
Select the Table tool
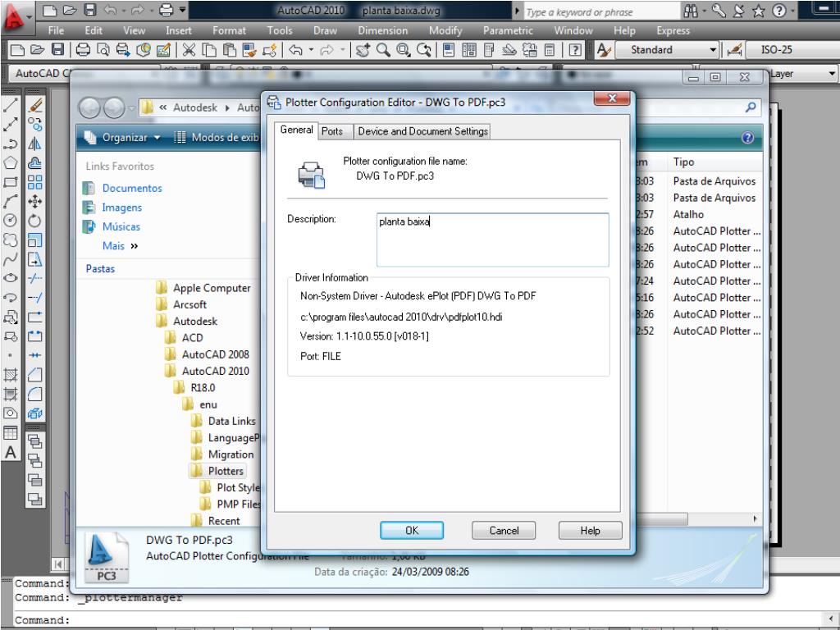pyautogui.click(x=10, y=432)
